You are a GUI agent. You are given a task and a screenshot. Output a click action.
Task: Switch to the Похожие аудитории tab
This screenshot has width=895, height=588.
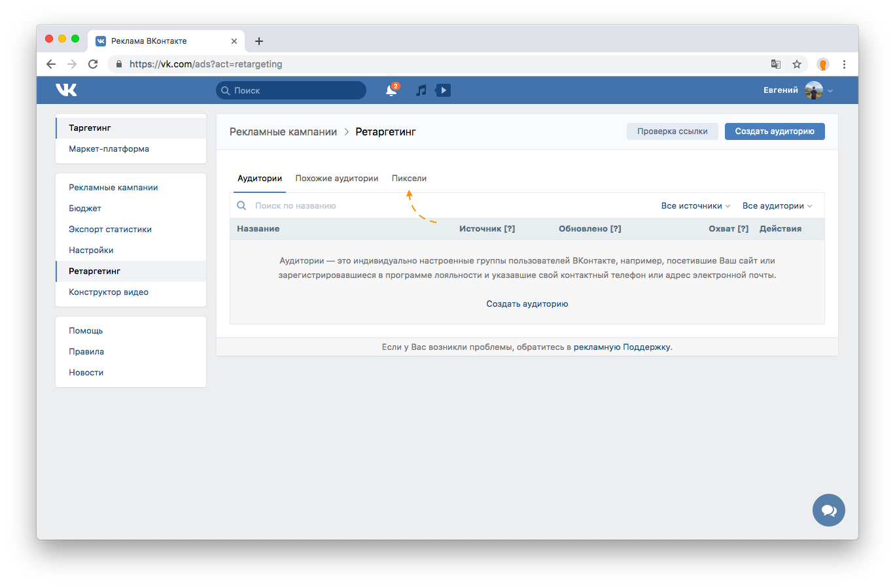pyautogui.click(x=337, y=179)
